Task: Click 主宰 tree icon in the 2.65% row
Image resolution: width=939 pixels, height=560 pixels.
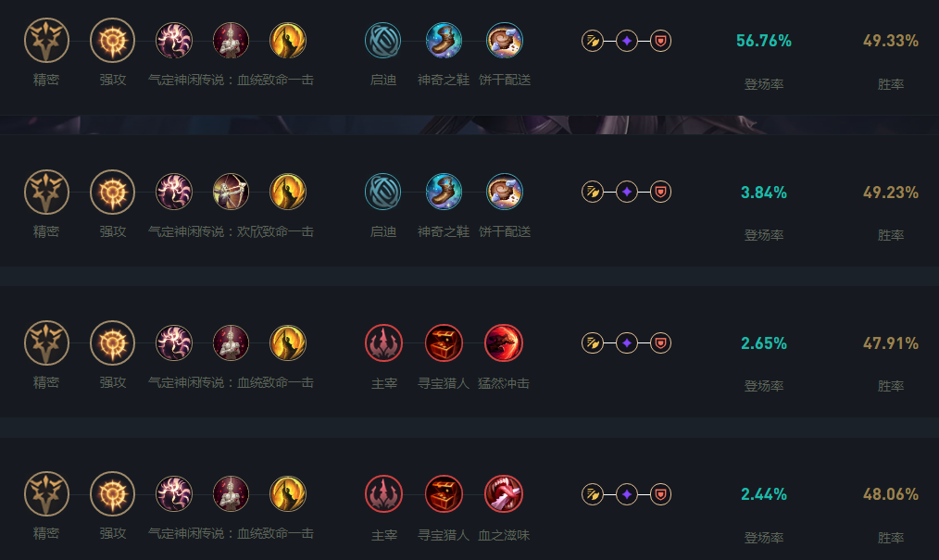Action: coord(383,343)
